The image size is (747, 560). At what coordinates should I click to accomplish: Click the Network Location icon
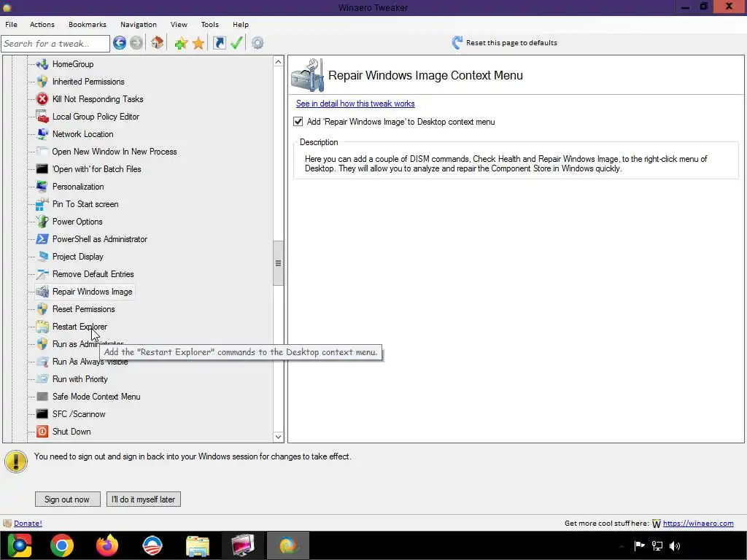pyautogui.click(x=42, y=134)
